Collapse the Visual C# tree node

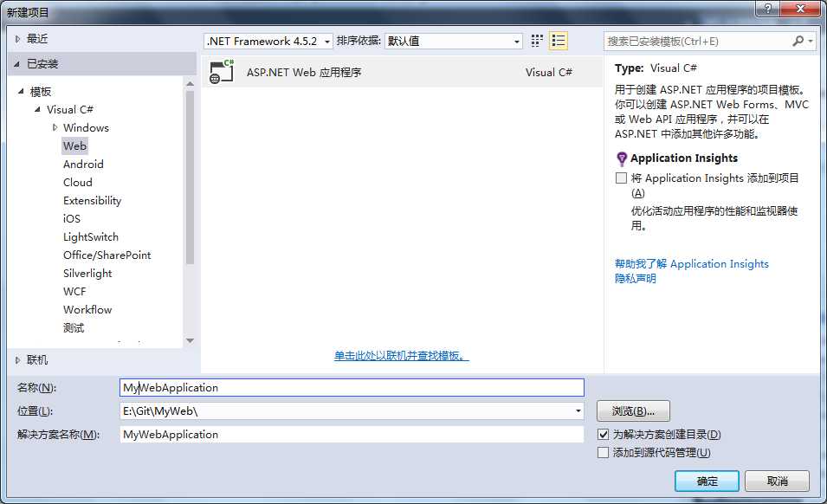coord(37,109)
